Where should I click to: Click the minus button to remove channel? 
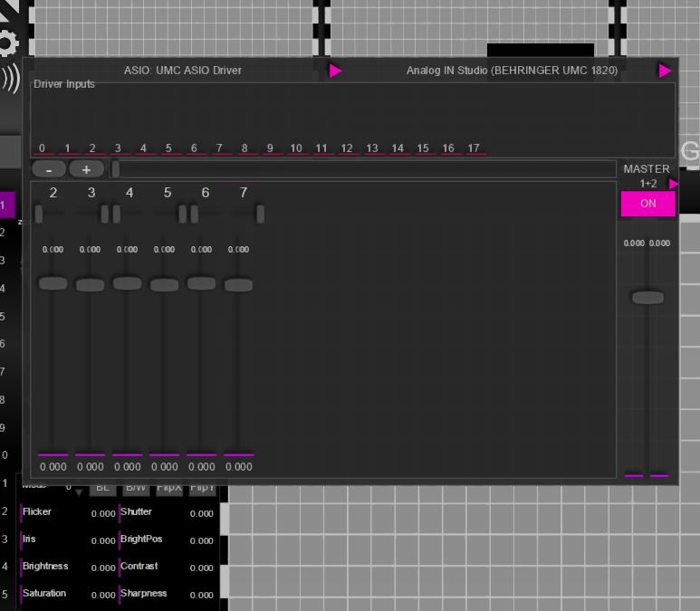coord(49,169)
